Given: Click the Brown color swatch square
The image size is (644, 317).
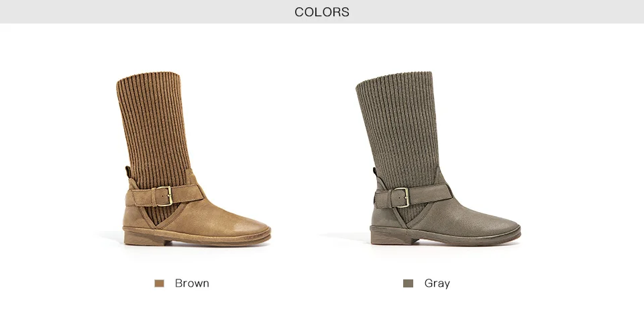Looking at the screenshot, I should [159, 283].
